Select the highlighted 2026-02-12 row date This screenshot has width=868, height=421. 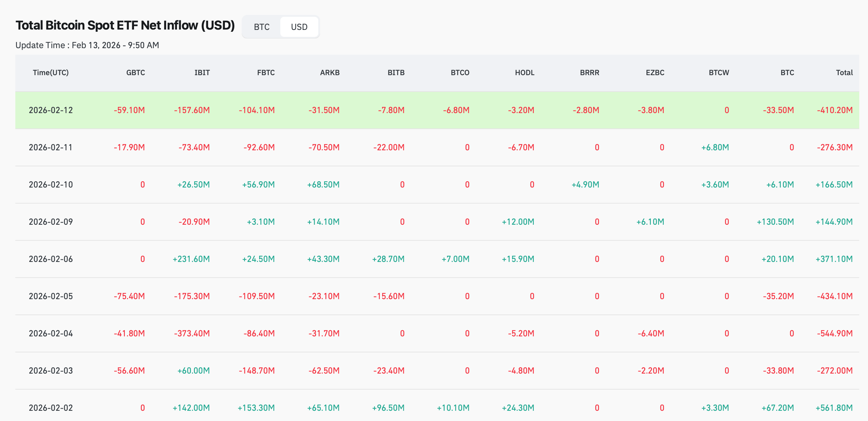click(x=51, y=110)
